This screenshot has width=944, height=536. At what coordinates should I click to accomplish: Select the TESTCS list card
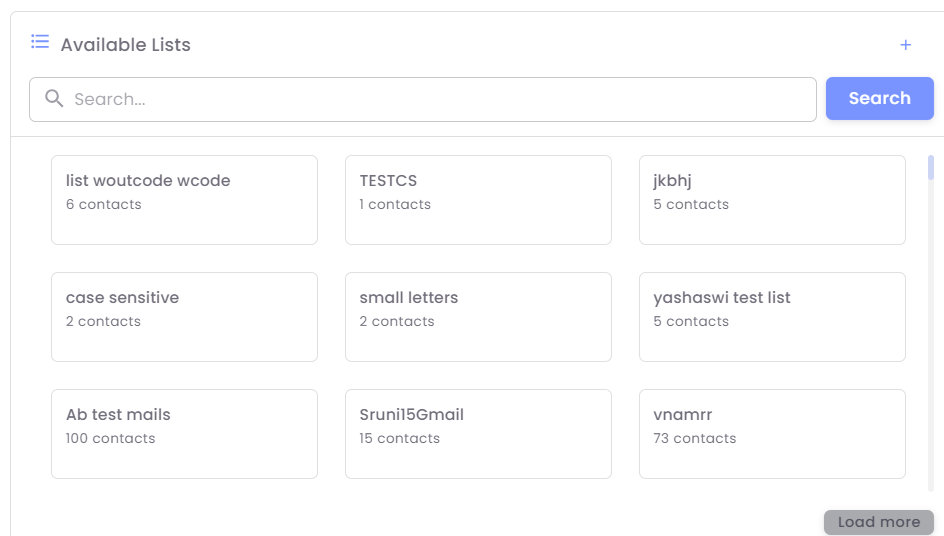[x=478, y=199]
